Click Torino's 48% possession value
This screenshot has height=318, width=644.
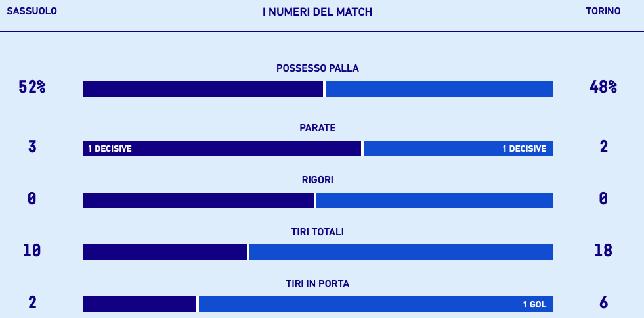[x=603, y=87]
